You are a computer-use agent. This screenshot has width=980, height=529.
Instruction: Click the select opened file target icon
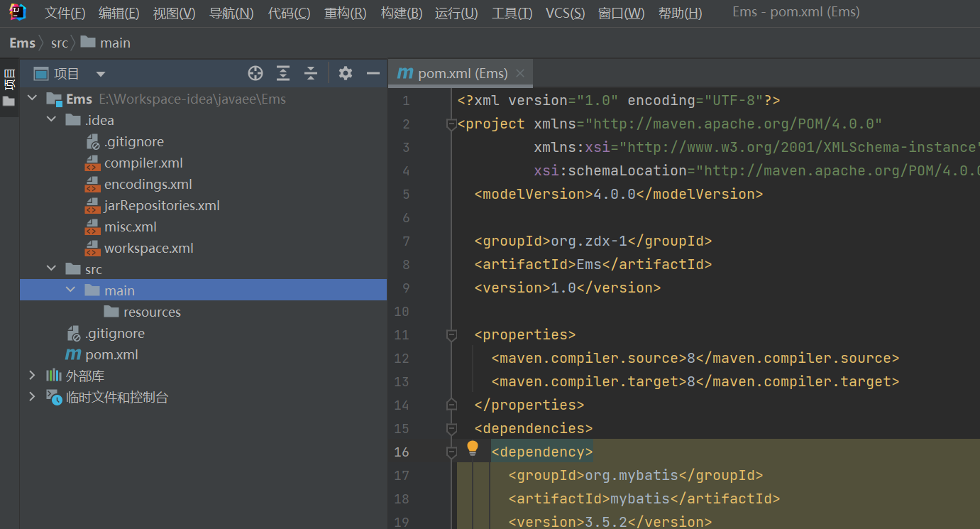[x=255, y=73]
